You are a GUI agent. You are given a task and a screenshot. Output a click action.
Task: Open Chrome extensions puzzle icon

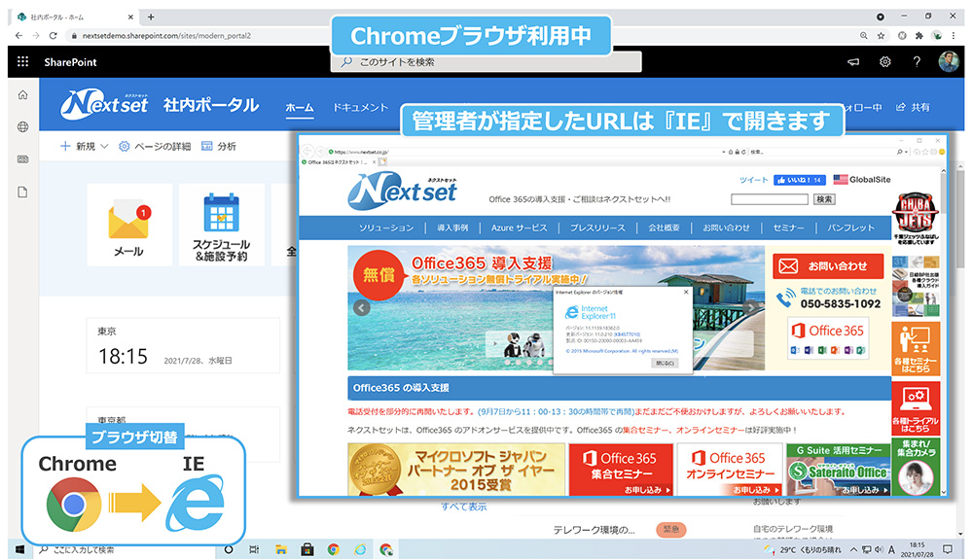(x=919, y=36)
